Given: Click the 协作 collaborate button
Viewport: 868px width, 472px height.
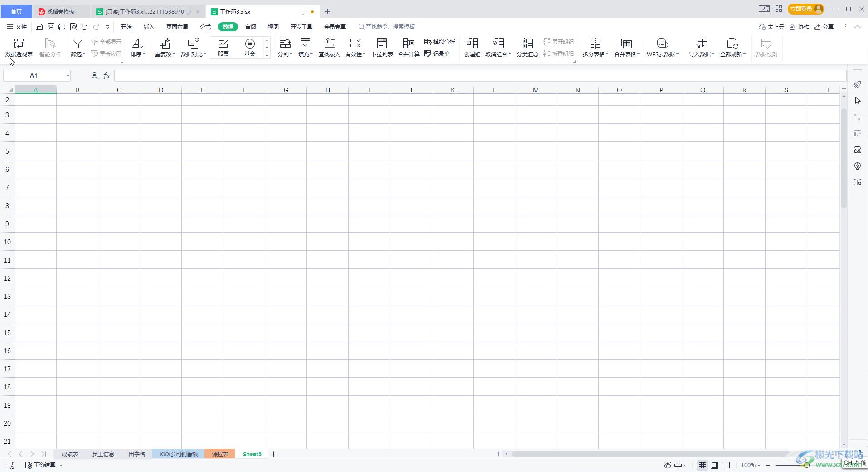Looking at the screenshot, I should pyautogui.click(x=800, y=27).
